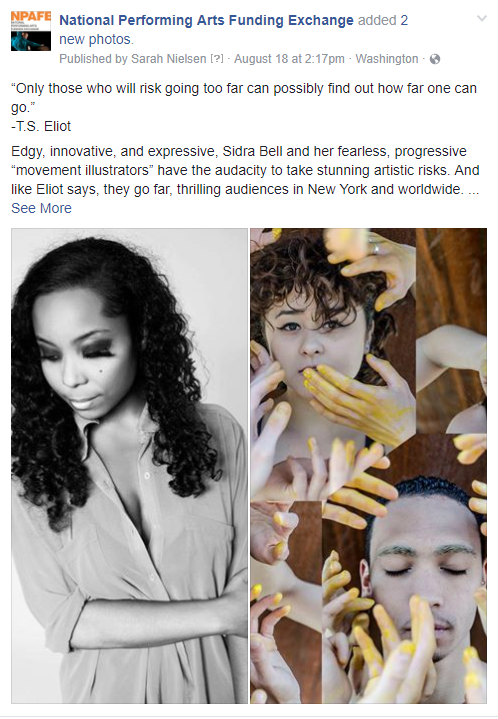Click the [?] help icon beside Sarah Nielsen
This screenshot has height=719, width=498.
217,59
